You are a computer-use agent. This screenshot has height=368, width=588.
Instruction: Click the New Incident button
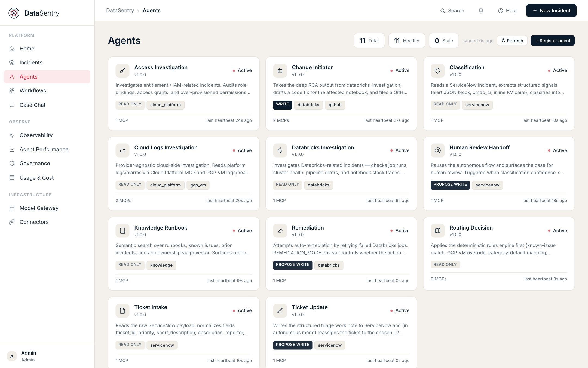[551, 11]
